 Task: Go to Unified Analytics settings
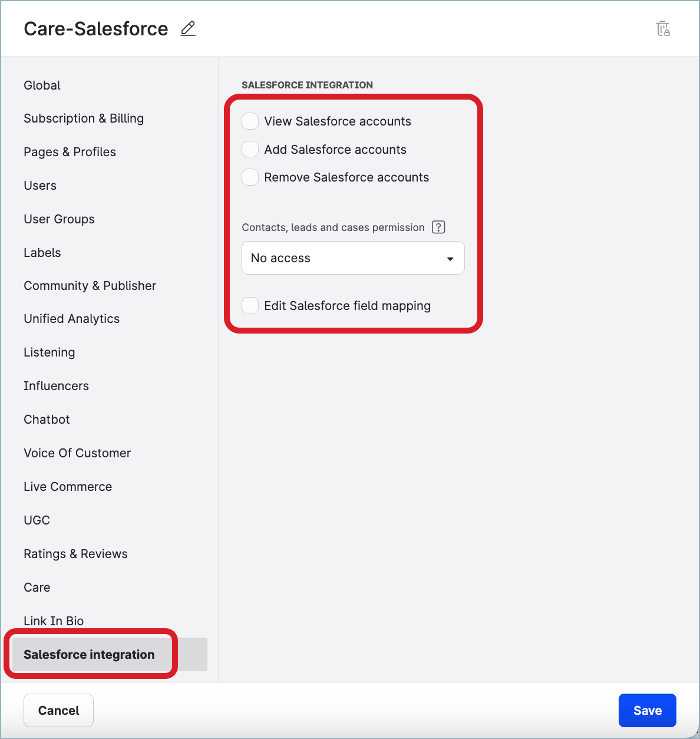(x=71, y=318)
